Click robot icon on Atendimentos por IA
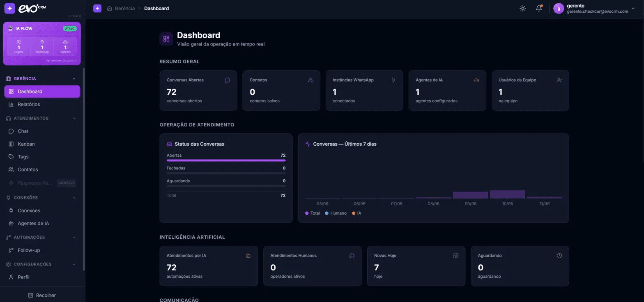 coord(248,256)
